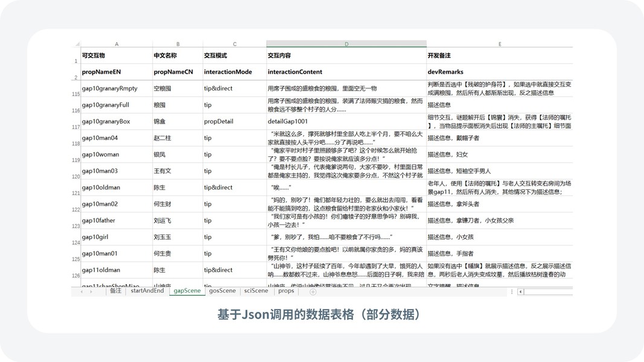Open the sciScene sheet tab

pos(256,291)
